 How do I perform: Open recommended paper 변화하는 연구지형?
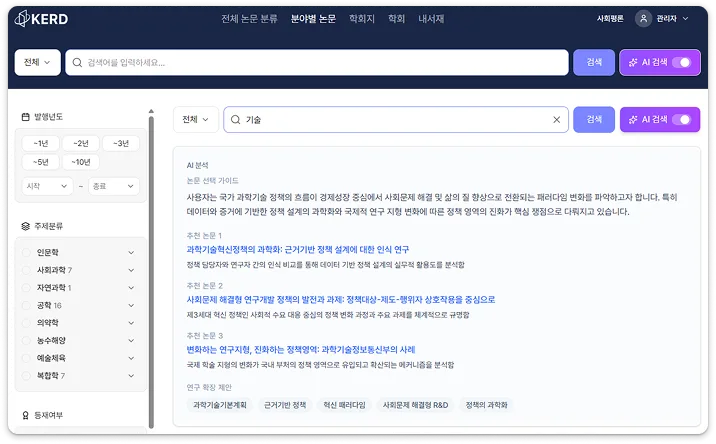pos(301,350)
